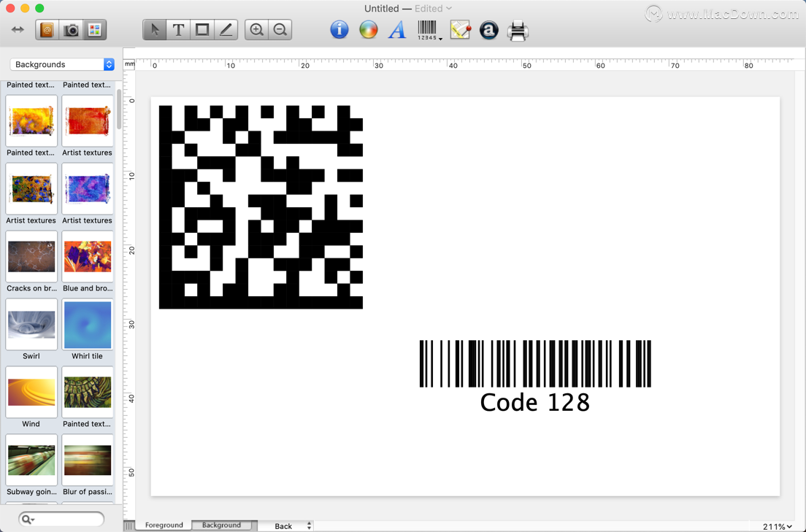806x532 pixels.
Task: Insert a barcode from the toolbar
Action: [426, 30]
